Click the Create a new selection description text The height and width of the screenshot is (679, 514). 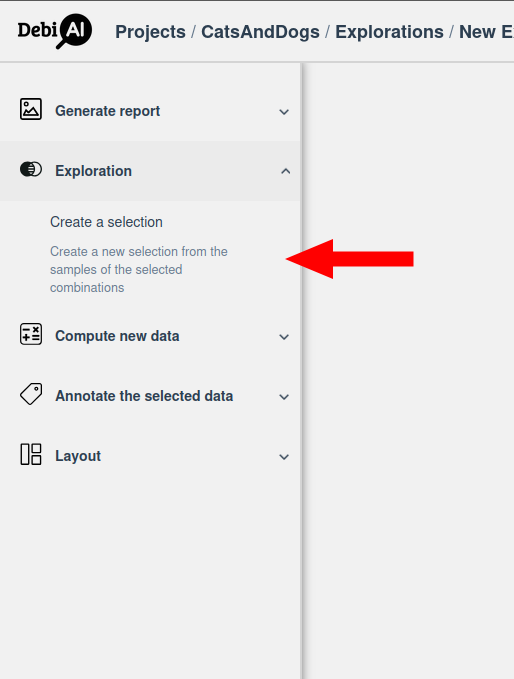pos(139,269)
